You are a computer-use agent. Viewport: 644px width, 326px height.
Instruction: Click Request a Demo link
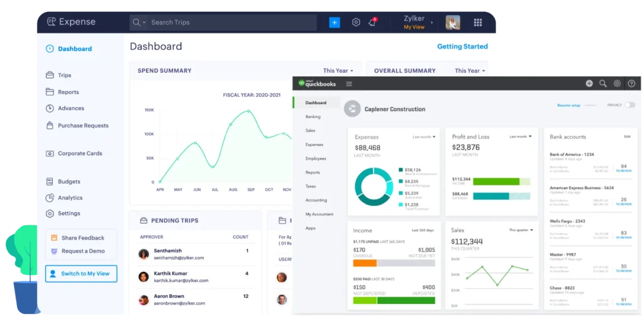(83, 251)
